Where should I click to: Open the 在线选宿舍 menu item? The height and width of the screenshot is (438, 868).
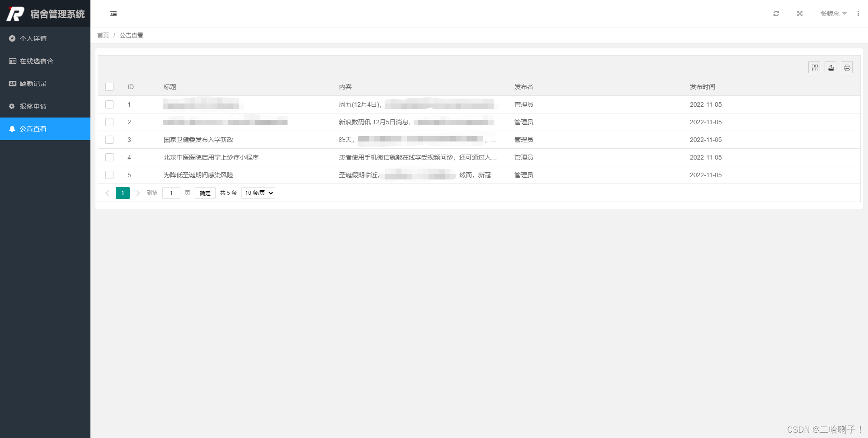(45, 61)
